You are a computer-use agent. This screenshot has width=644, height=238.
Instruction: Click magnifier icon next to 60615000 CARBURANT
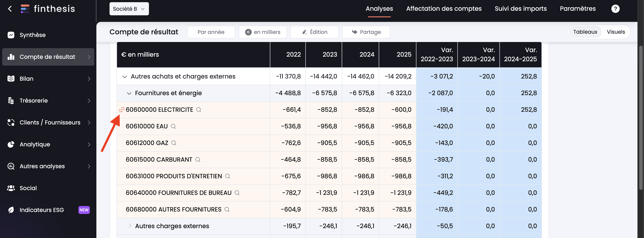[198, 160]
